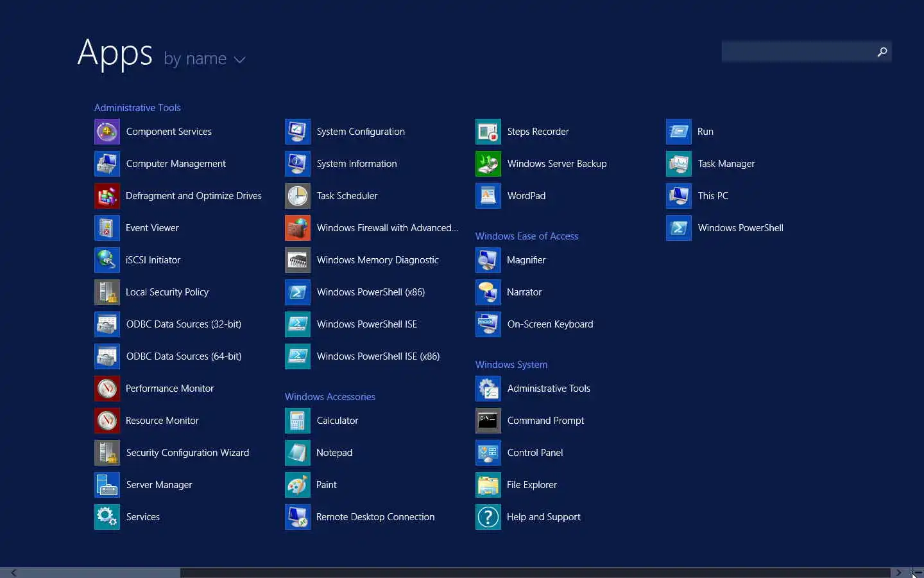The height and width of the screenshot is (578, 924).
Task: Open Windows Server Backup icon
Action: click(488, 164)
